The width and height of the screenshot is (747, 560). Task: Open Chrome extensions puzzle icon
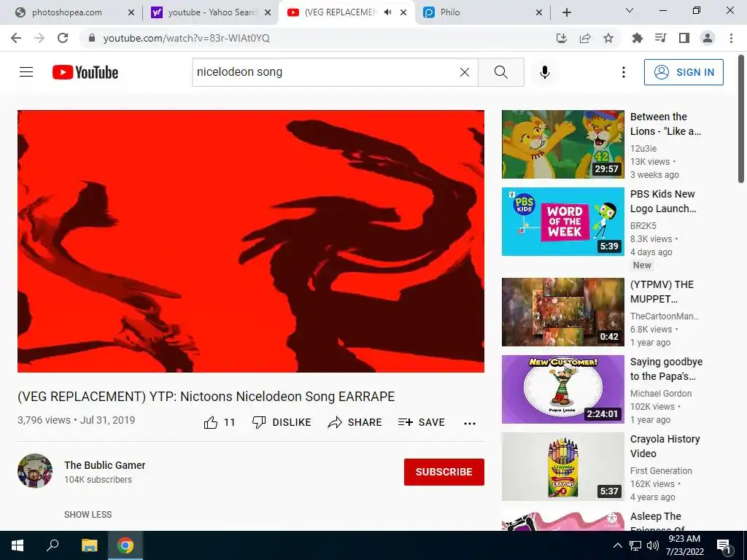637,38
